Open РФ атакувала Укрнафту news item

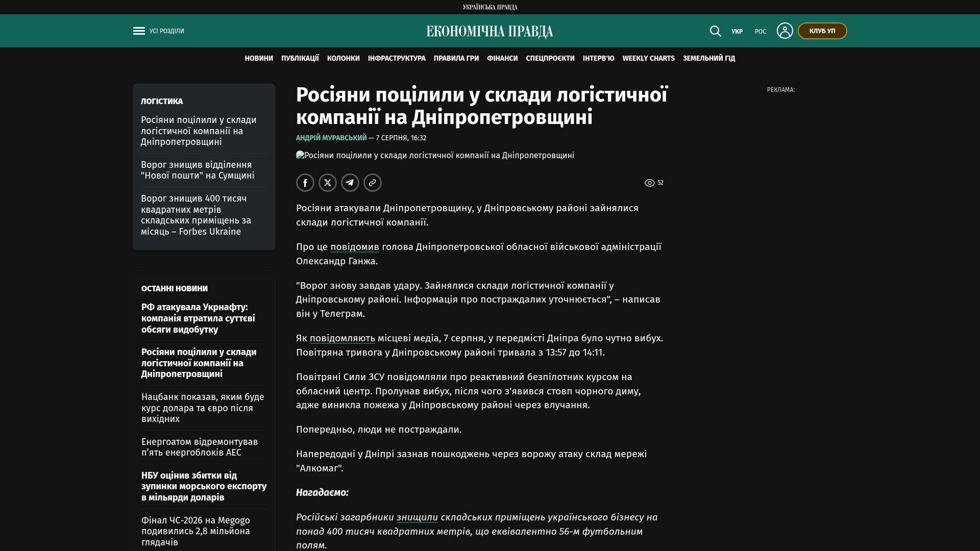pos(198,318)
